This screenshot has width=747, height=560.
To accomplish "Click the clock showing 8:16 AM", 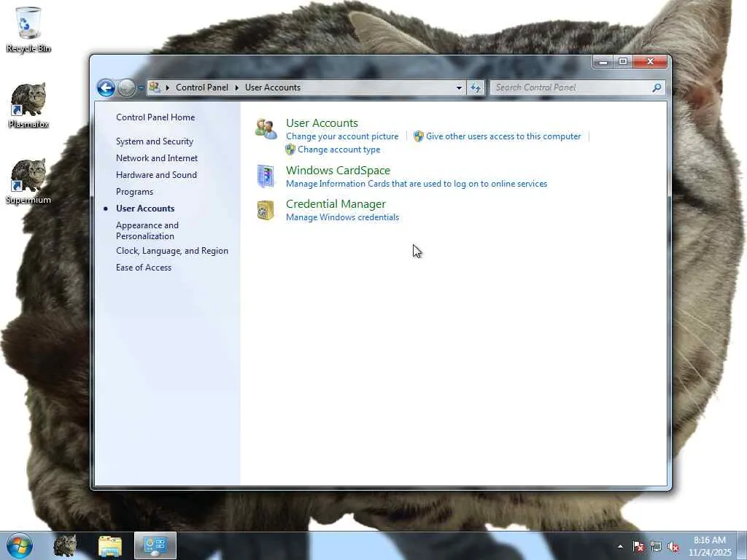I will [x=709, y=546].
